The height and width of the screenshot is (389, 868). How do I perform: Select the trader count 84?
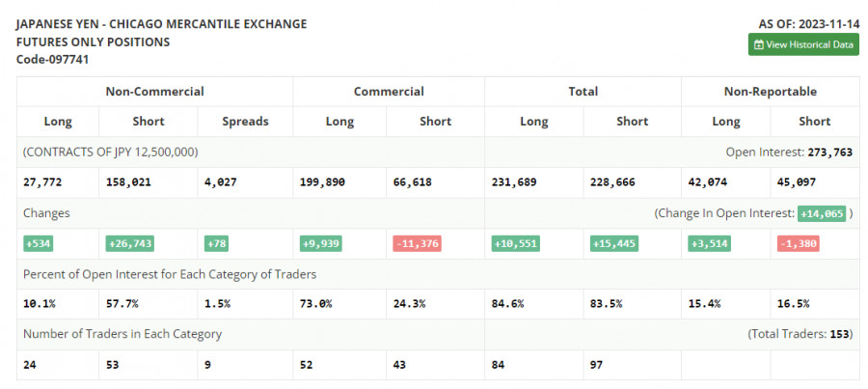tap(498, 365)
